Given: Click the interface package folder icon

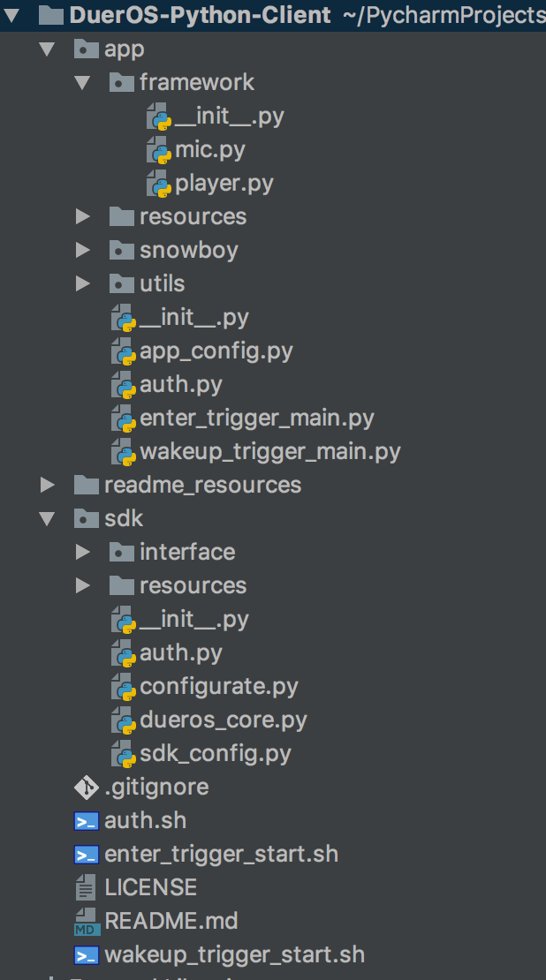Looking at the screenshot, I should (121, 552).
